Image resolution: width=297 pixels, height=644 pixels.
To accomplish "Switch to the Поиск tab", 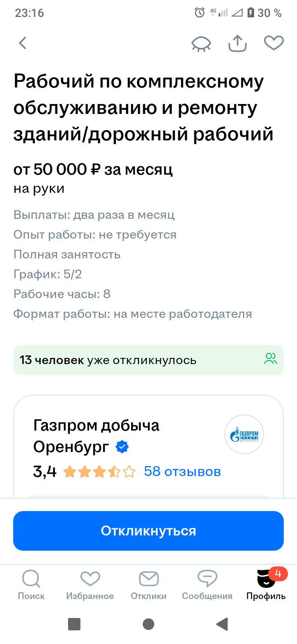I will coord(31,585).
